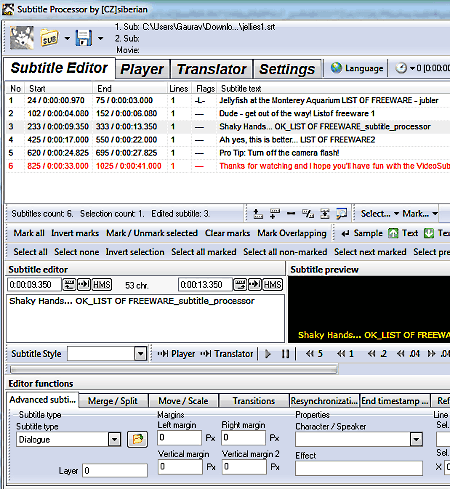Click HMS button beside start time
The height and width of the screenshot is (489, 450).
click(102, 285)
